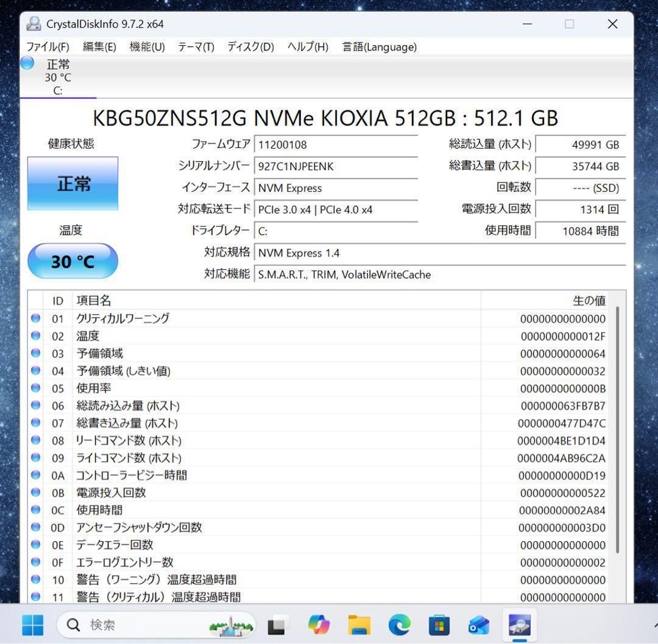Image resolution: width=658 pixels, height=644 pixels.
Task: Open File Explorer from the taskbar
Action: pos(358,625)
